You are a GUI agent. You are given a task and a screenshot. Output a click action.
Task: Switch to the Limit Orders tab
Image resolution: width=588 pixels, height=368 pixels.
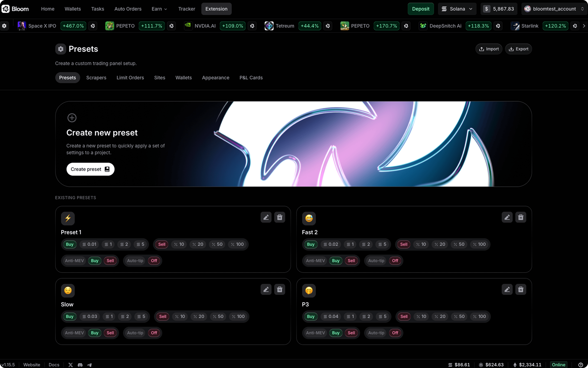(130, 77)
